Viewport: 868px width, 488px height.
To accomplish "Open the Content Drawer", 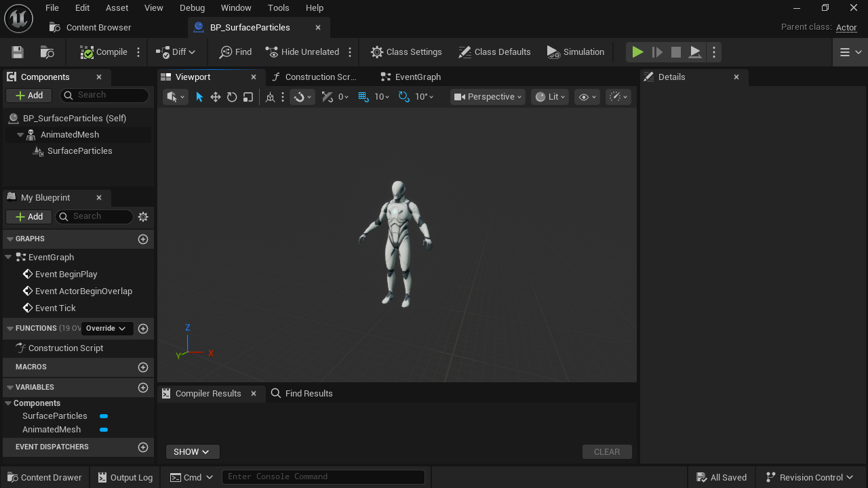I will pos(44,478).
